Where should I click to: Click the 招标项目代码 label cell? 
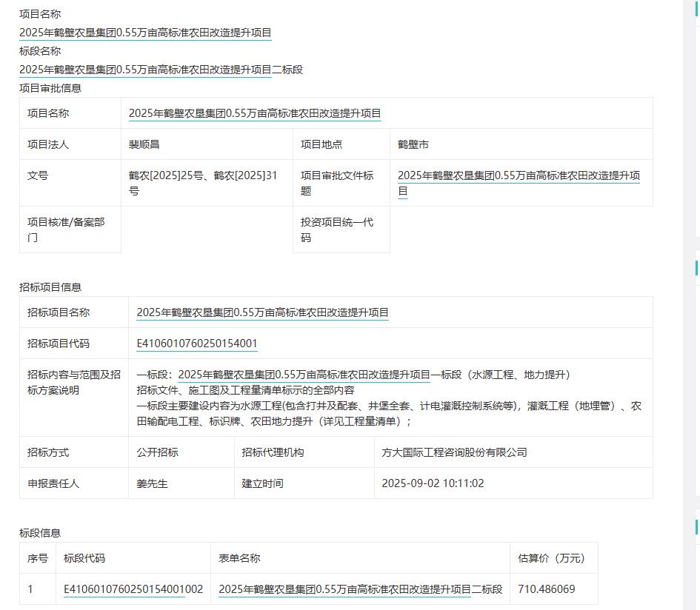(x=74, y=343)
